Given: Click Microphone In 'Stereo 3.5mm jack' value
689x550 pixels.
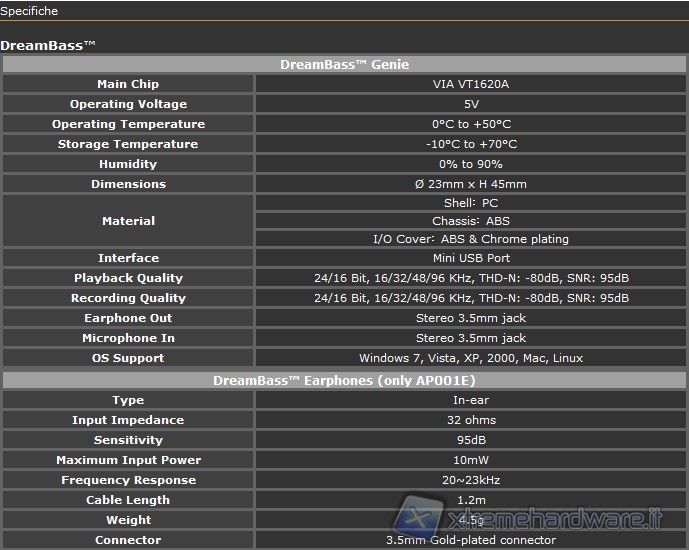Looking at the screenshot, I should pyautogui.click(x=471, y=338).
